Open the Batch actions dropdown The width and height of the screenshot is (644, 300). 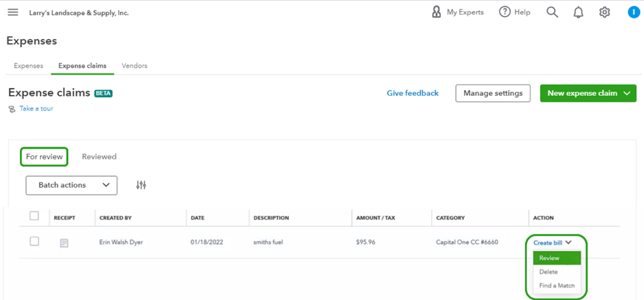pos(71,185)
